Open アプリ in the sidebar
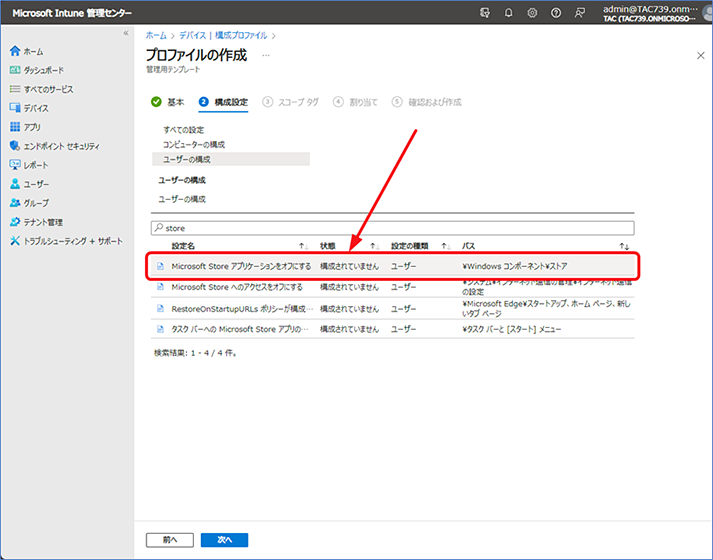Screen dimensions: 713x560 click(25, 127)
